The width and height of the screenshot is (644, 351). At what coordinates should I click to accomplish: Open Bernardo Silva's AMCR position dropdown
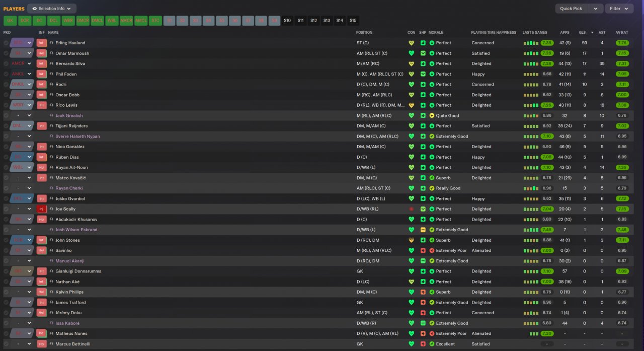22,63
